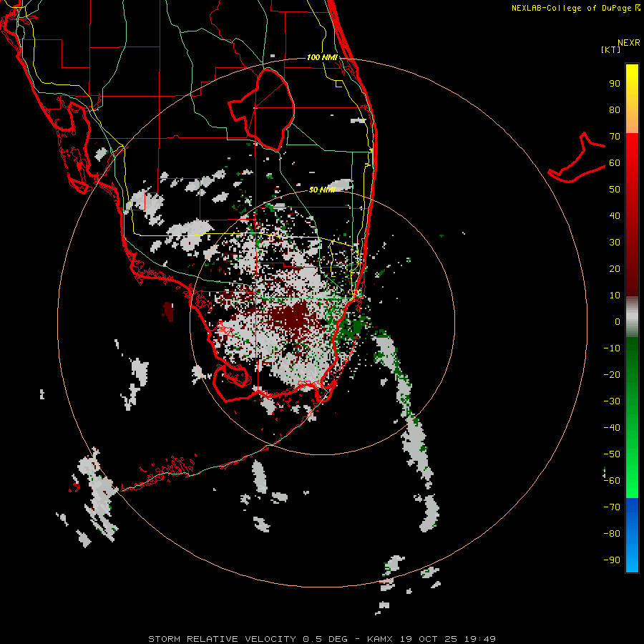Click the 0 value on the velocity scale
Screen dimensions: 644x644
[618, 321]
